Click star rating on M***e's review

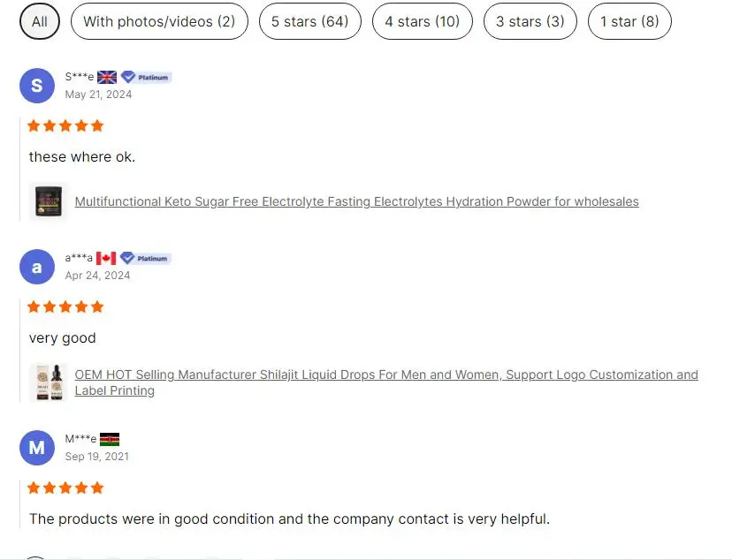[x=65, y=488]
